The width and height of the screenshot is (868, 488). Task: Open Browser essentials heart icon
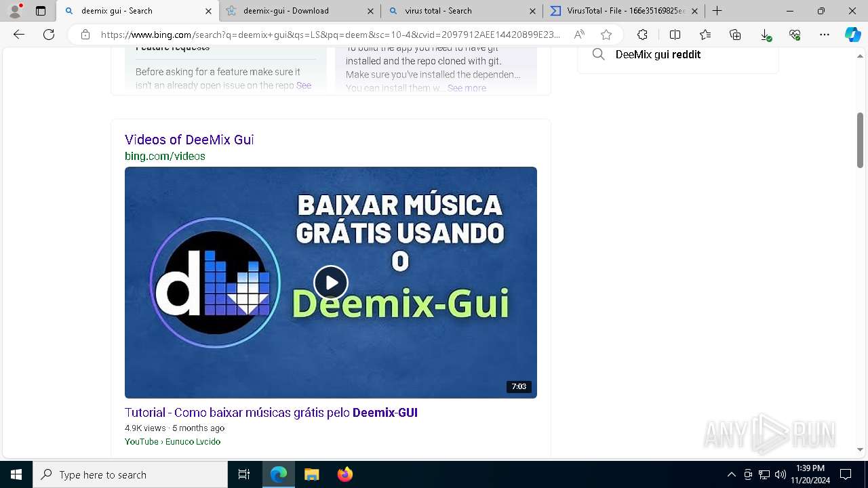795,35
